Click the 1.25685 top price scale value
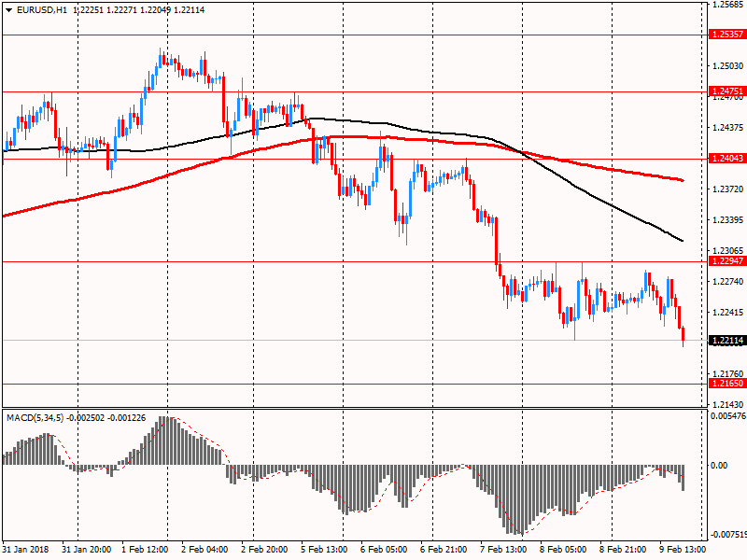The width and height of the screenshot is (747, 560). point(728,5)
